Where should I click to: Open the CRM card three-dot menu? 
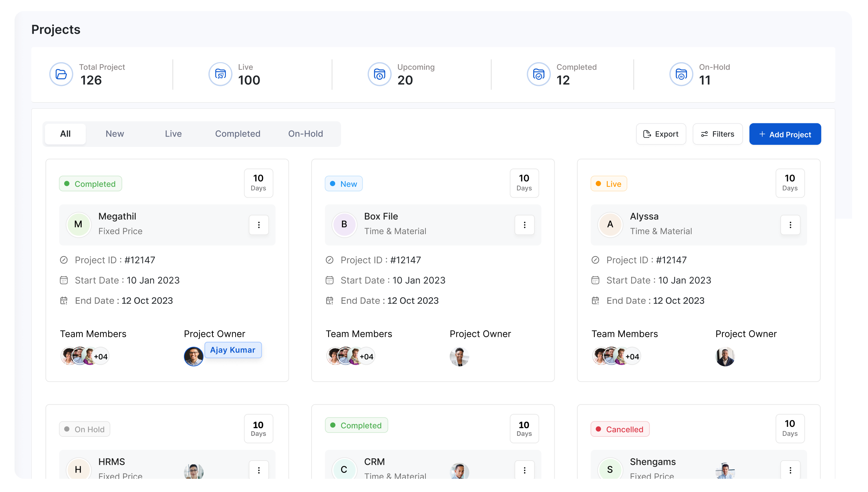(x=525, y=470)
